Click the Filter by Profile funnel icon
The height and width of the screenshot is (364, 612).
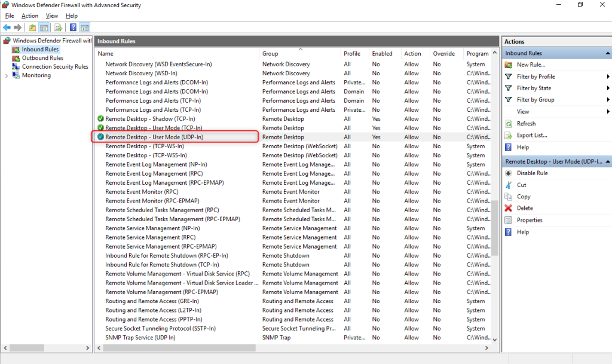tap(509, 77)
